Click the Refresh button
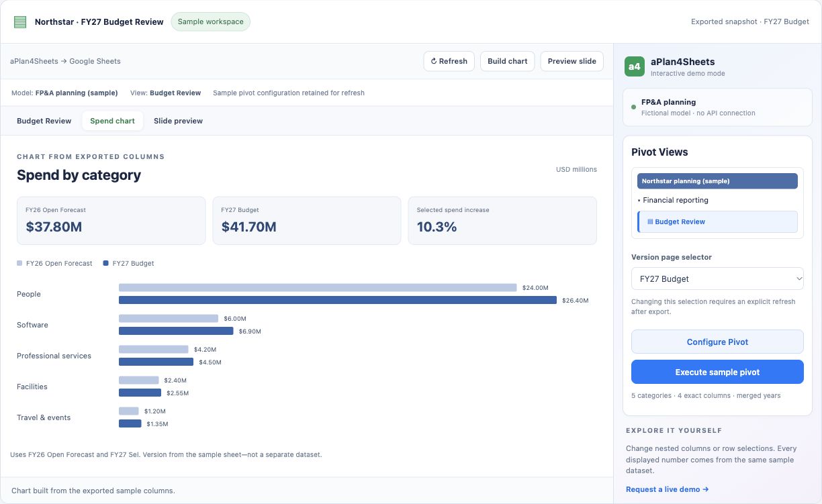Viewport: 822px width, 504px height. (449, 61)
